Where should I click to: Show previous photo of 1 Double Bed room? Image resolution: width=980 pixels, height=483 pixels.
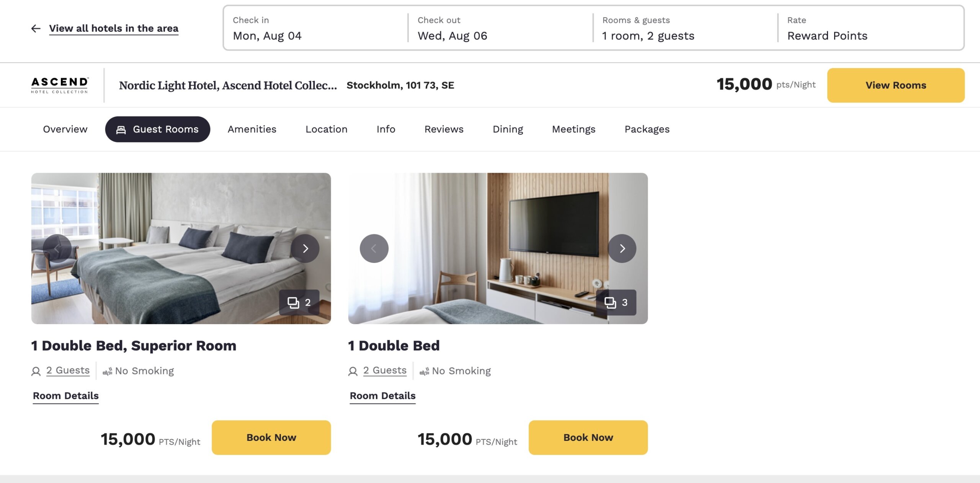click(374, 248)
